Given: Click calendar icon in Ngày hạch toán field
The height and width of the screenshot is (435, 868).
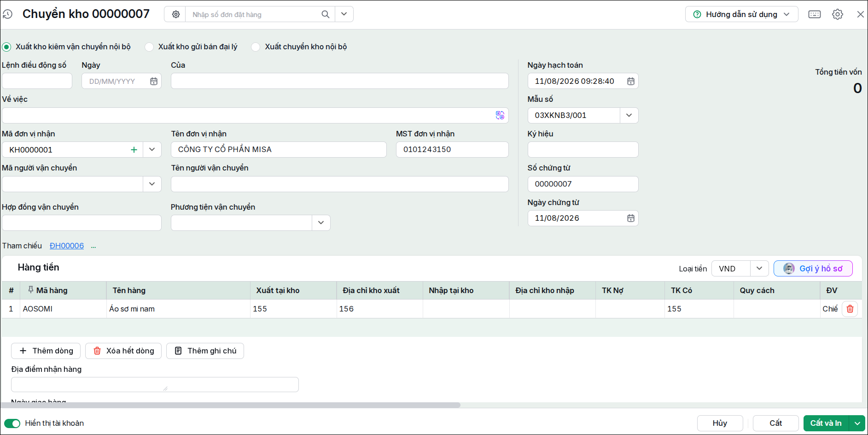Looking at the screenshot, I should [631, 81].
